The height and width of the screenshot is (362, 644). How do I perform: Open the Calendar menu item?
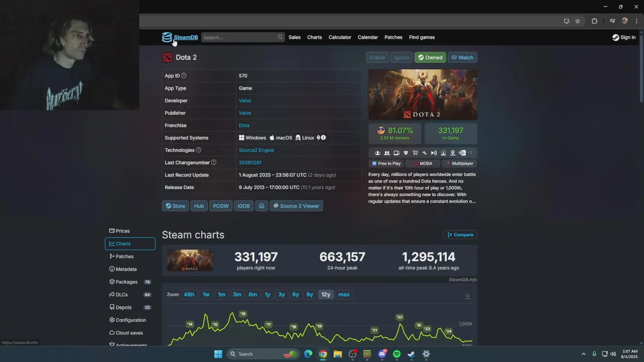pos(368,37)
